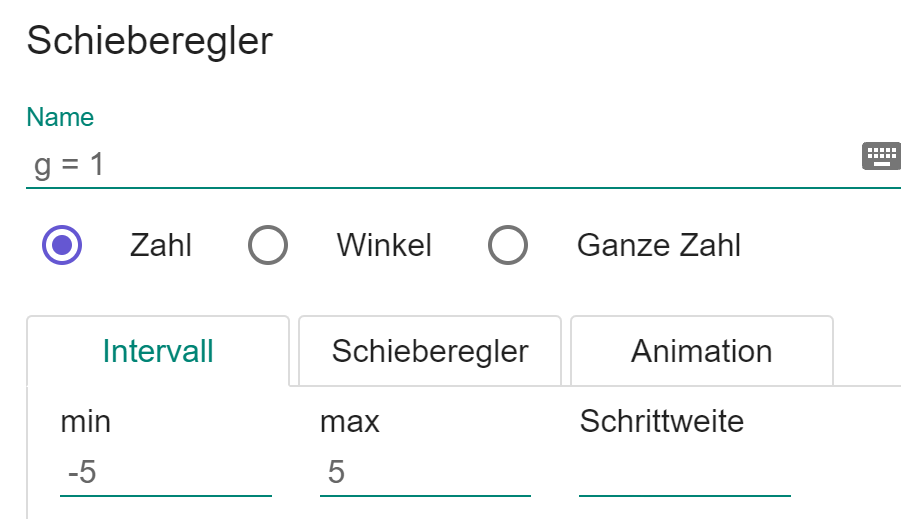Switch to the Animation tab
Screen dimensions: 901x519
click(701, 351)
